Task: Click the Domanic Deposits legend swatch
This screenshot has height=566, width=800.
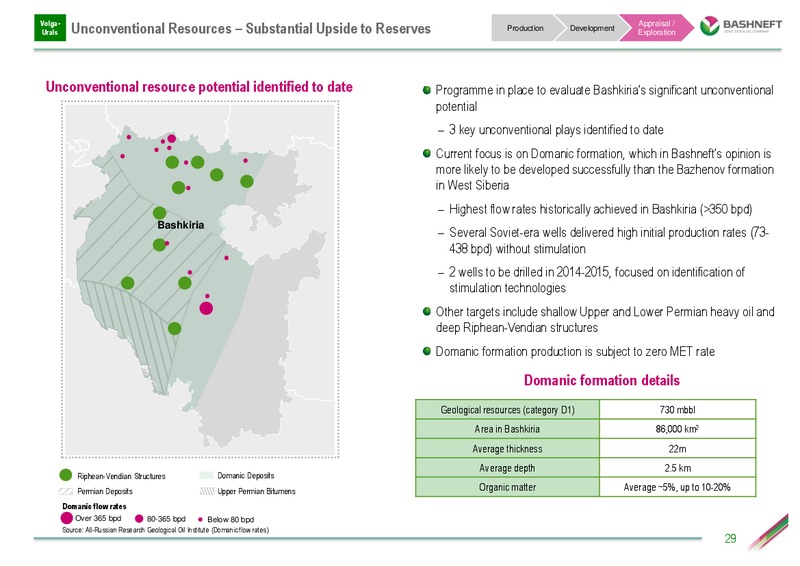Action: click(x=206, y=475)
